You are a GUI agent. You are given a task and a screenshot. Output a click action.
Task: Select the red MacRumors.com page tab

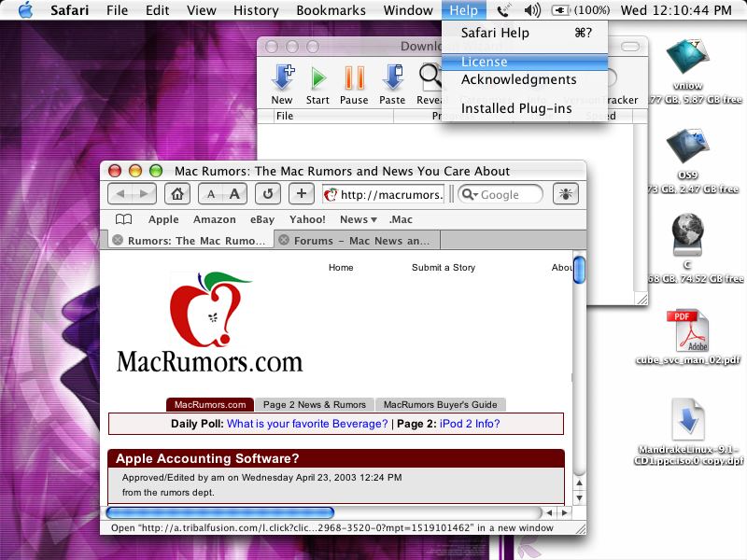tap(210, 405)
